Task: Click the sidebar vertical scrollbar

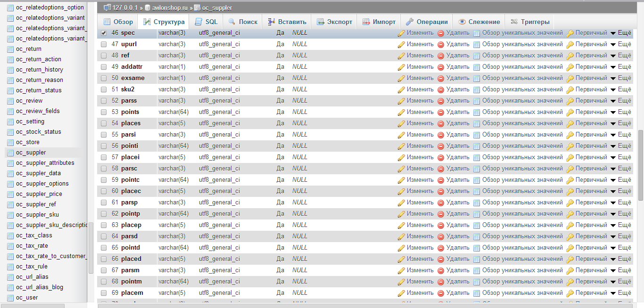Action: point(91,248)
